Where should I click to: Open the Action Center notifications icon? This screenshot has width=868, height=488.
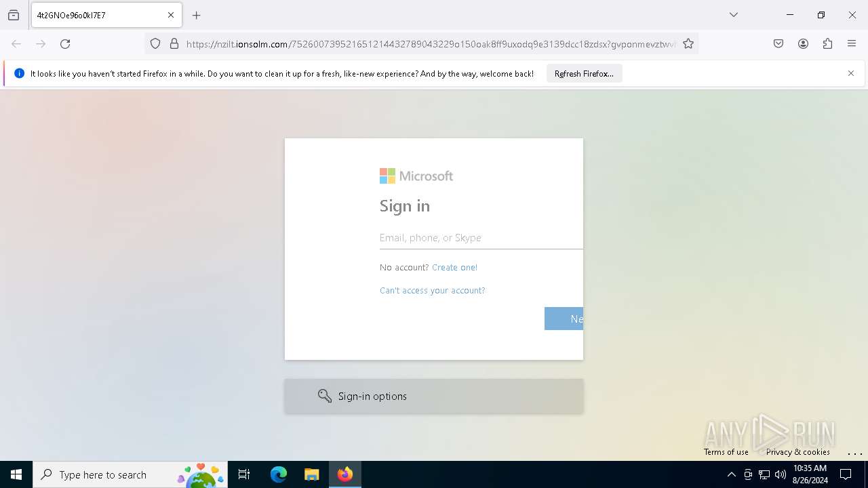tap(846, 474)
